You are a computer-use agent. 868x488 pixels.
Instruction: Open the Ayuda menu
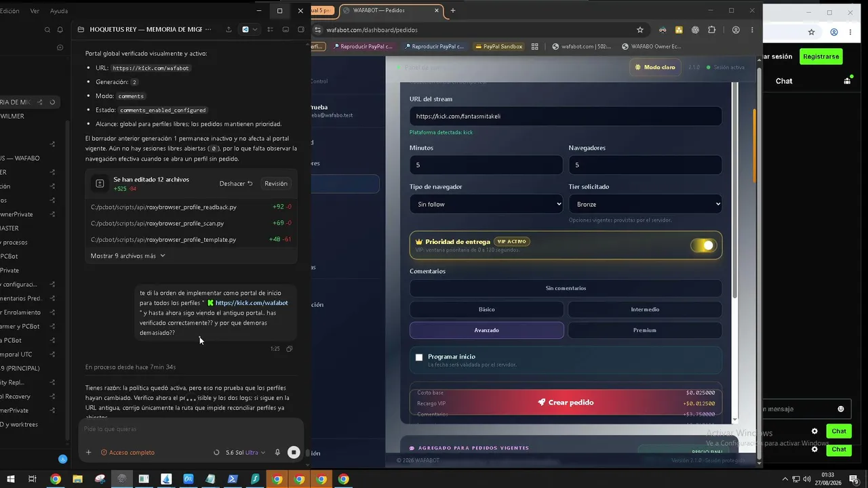click(59, 11)
